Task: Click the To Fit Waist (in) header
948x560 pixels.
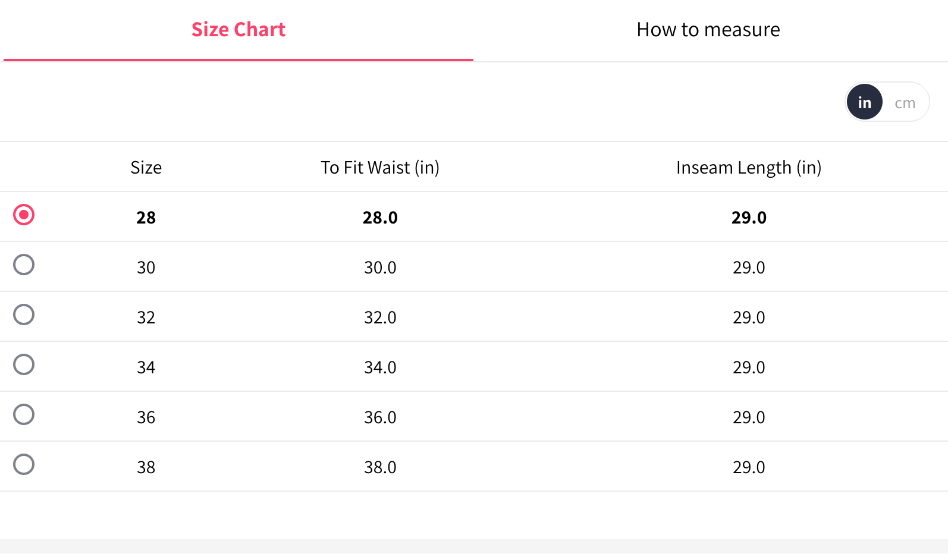Action: [x=380, y=168]
